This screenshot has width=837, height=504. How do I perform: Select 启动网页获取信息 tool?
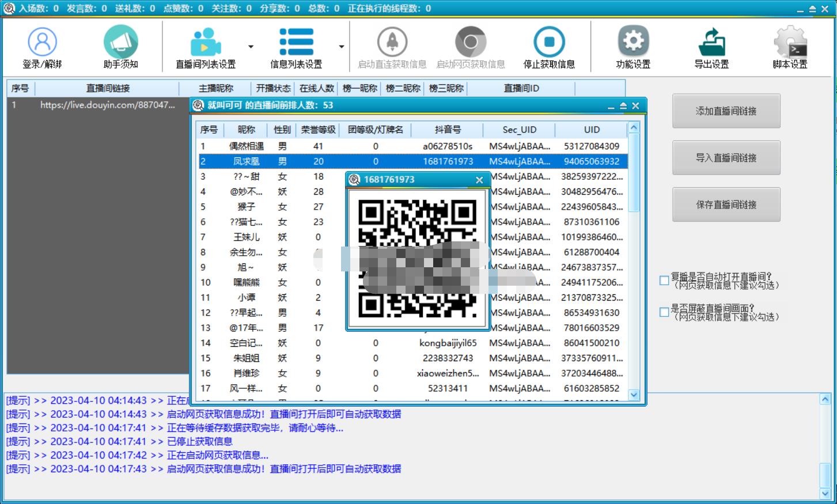click(471, 46)
